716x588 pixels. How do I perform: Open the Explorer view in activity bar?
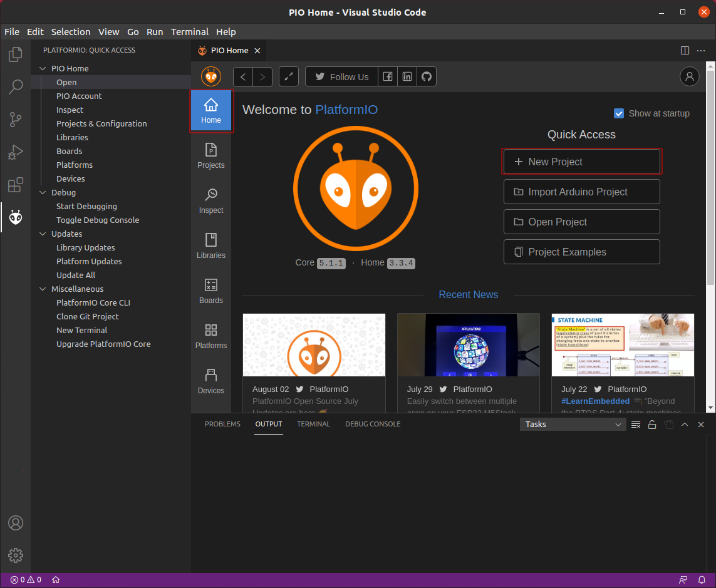click(x=16, y=54)
